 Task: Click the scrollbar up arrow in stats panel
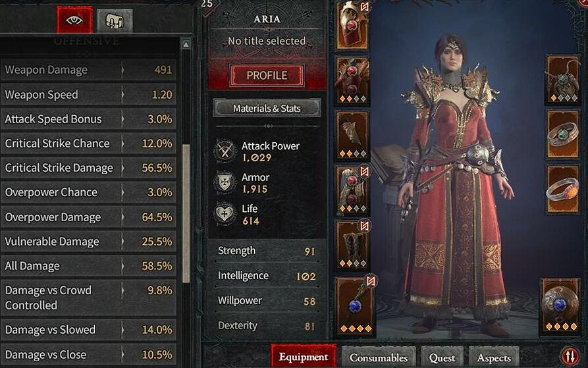tap(186, 44)
